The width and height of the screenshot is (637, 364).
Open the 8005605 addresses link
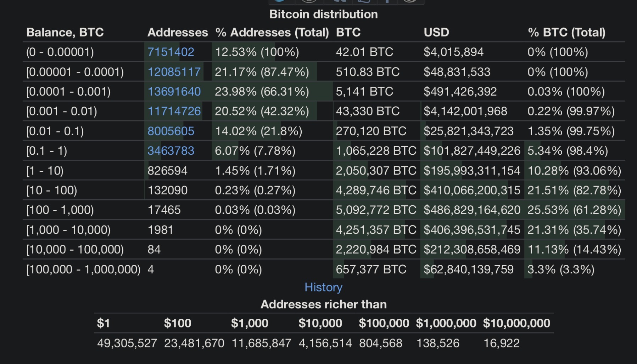pyautogui.click(x=171, y=131)
